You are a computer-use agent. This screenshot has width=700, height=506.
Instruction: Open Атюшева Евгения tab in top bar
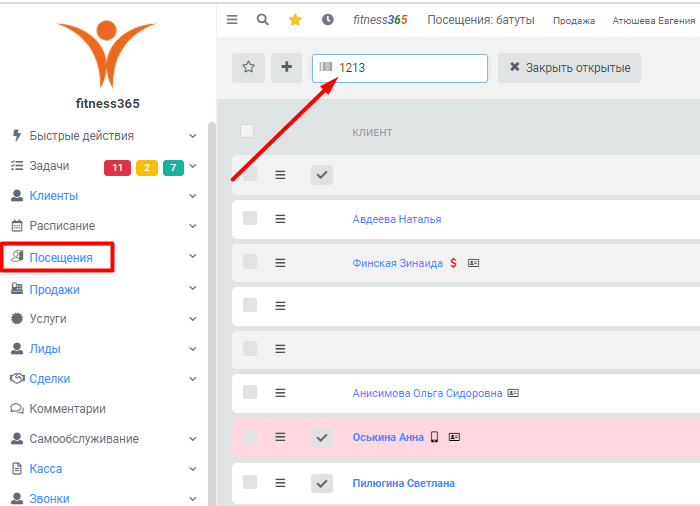pos(654,21)
